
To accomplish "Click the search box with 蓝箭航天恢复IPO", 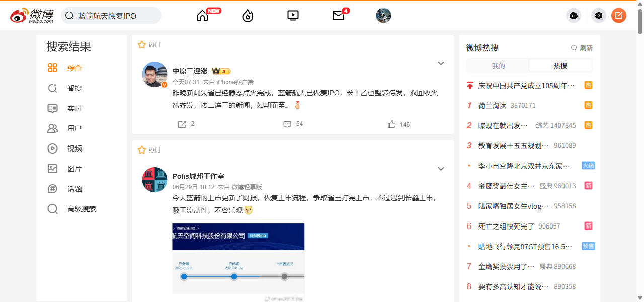I will click(111, 16).
